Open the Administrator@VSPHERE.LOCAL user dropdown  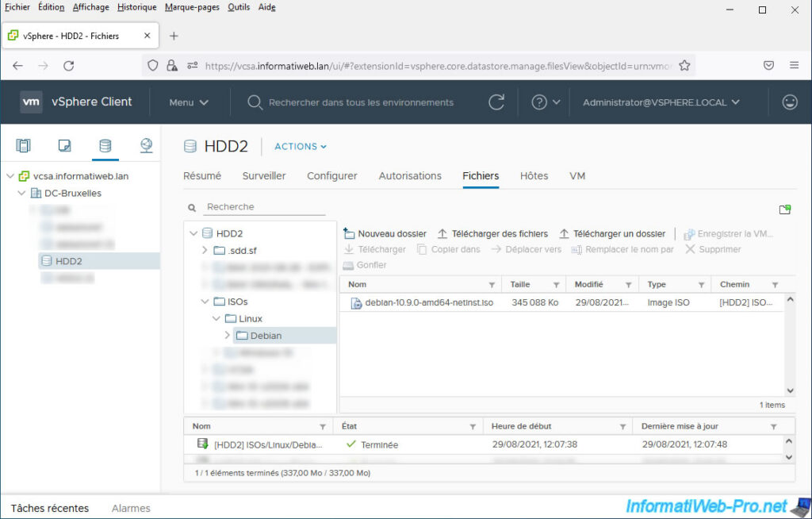661,102
